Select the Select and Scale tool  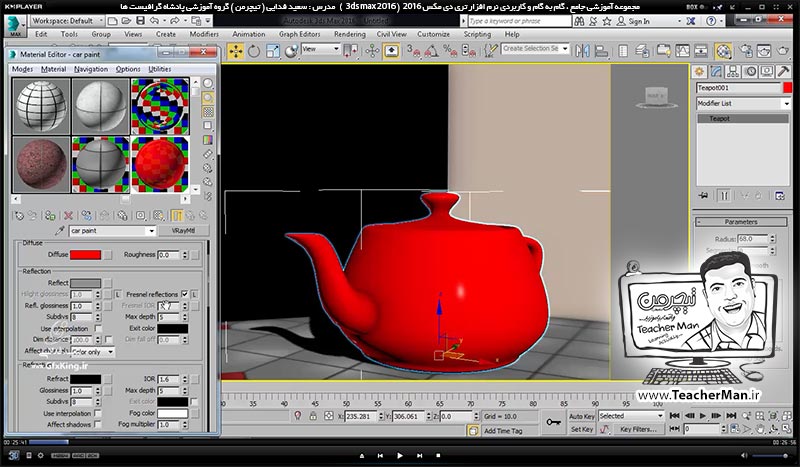[273, 51]
